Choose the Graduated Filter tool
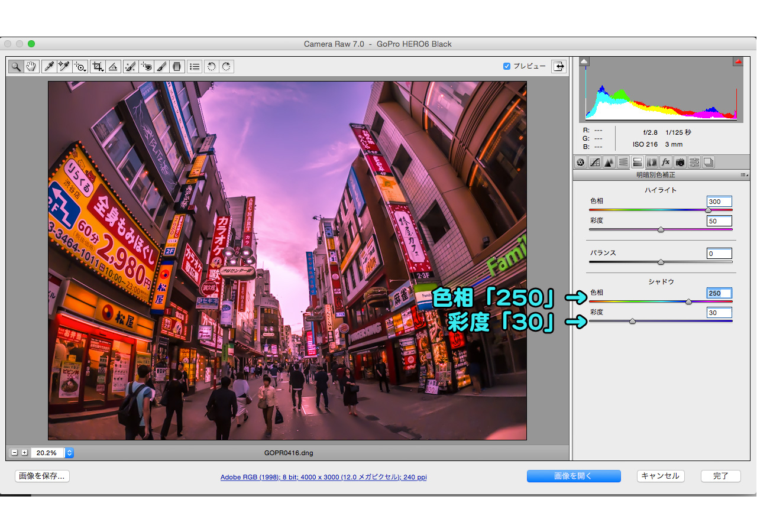Image resolution: width=757 pixels, height=532 pixels. click(x=176, y=66)
